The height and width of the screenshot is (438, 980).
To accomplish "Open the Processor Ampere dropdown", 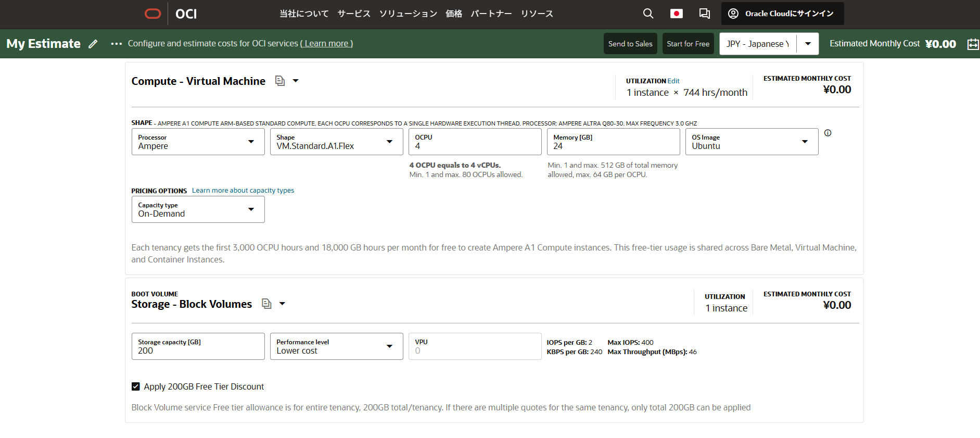I will [x=198, y=142].
